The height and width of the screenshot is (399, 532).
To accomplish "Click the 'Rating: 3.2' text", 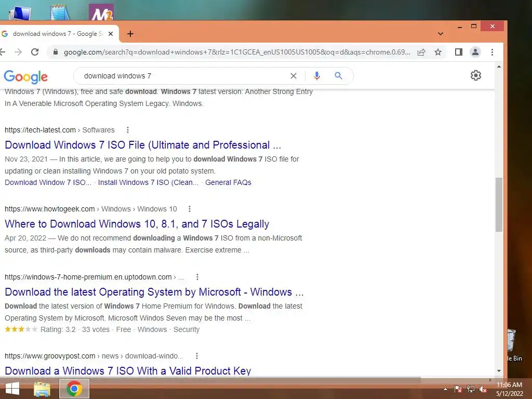I will click(x=58, y=329).
